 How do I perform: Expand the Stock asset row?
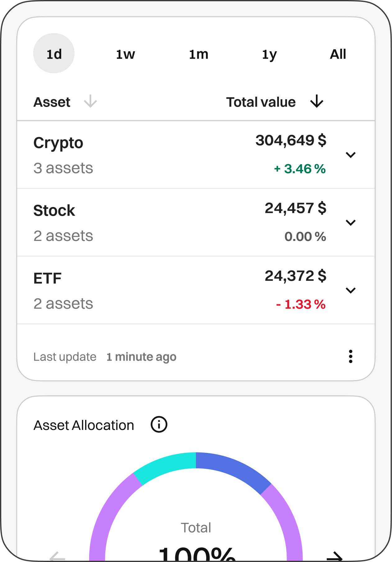click(350, 223)
